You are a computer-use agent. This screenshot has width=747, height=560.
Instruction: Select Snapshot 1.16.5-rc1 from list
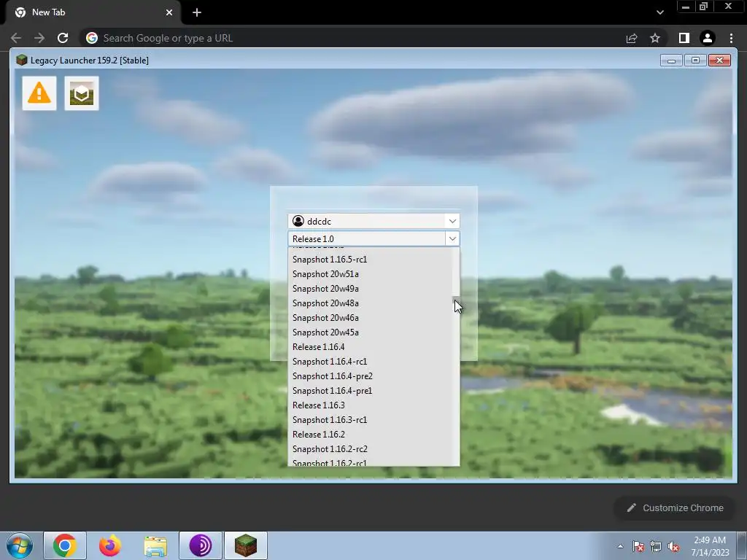click(370, 260)
